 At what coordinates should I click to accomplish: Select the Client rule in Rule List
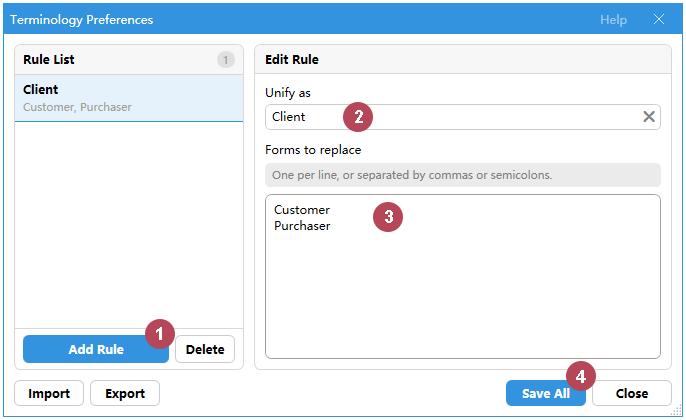(129, 98)
